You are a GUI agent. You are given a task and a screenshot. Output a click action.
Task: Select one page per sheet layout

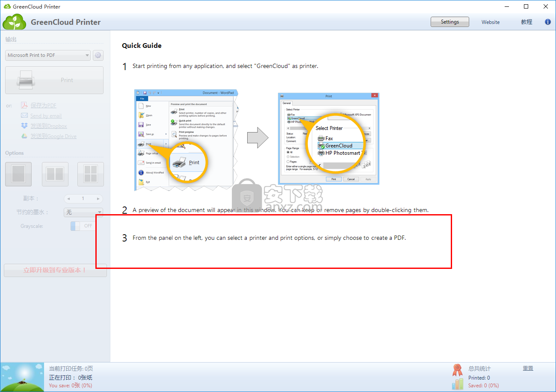[18, 174]
